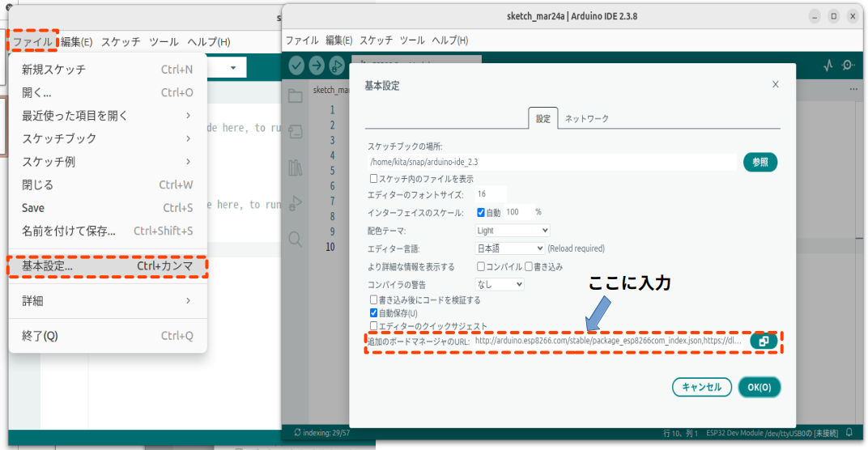Toggle エディターのクイックサジェスト checkbox
This screenshot has height=450, width=868.
[x=373, y=326]
